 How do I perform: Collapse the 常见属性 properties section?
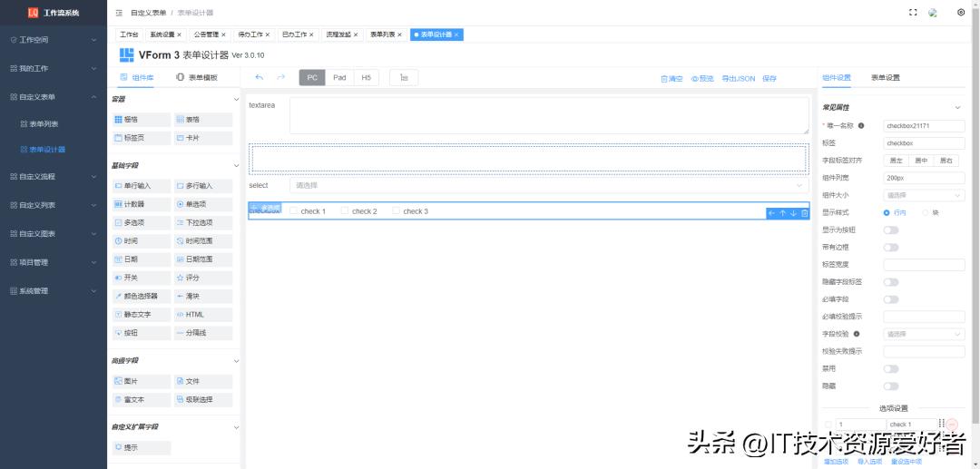[957, 108]
